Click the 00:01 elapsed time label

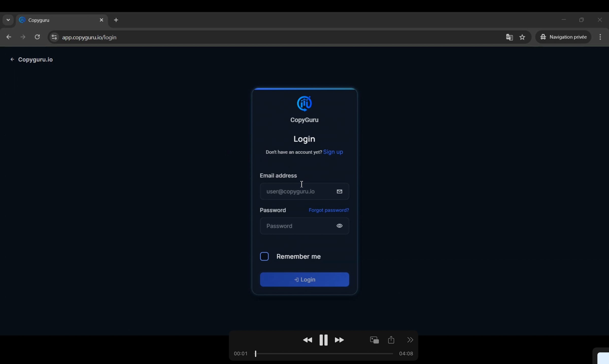pos(241,354)
